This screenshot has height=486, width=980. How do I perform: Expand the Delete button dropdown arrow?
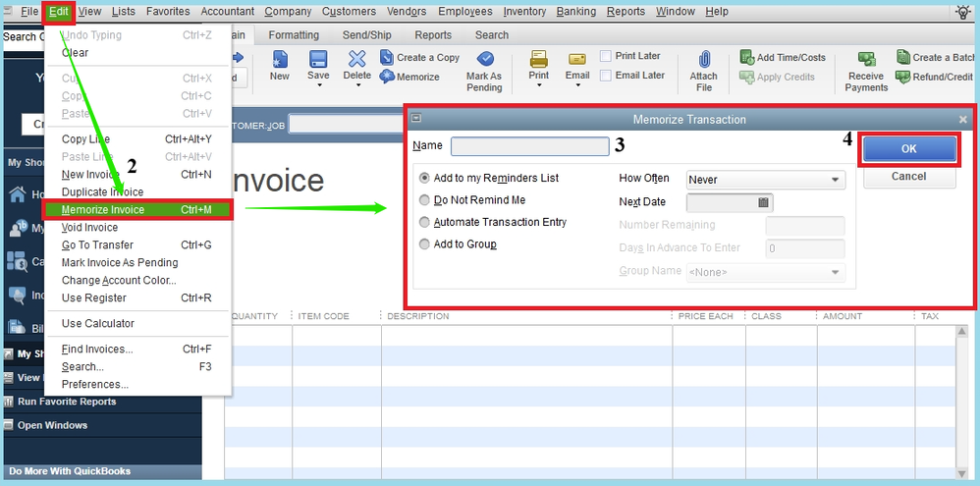pyautogui.click(x=358, y=85)
